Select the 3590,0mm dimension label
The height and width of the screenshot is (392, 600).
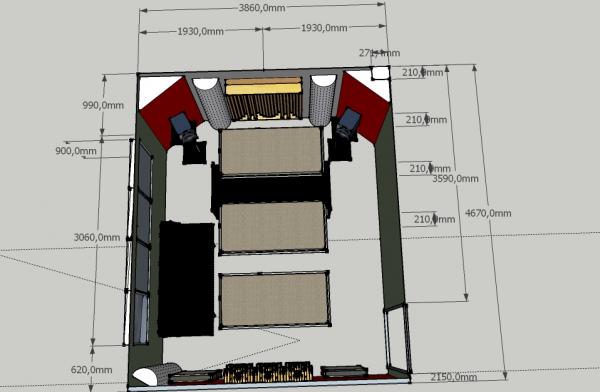coord(455,178)
